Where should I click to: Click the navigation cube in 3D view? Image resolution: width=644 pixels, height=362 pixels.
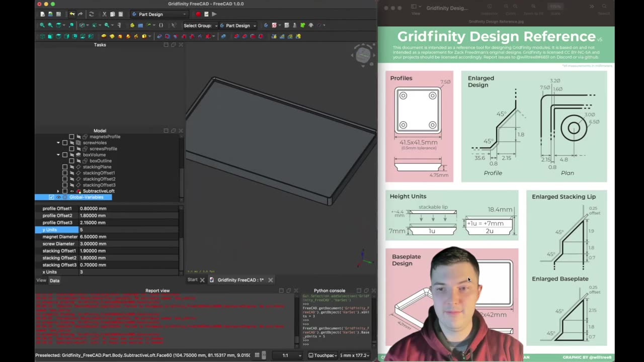click(x=363, y=55)
